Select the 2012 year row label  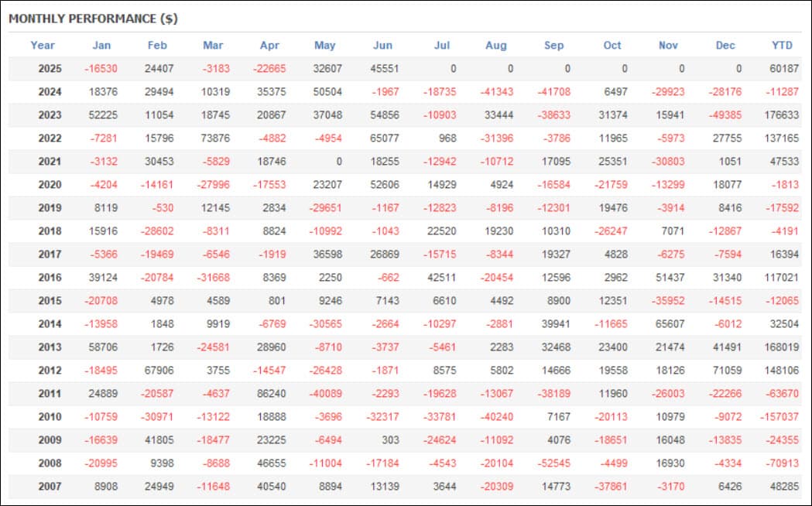click(50, 371)
